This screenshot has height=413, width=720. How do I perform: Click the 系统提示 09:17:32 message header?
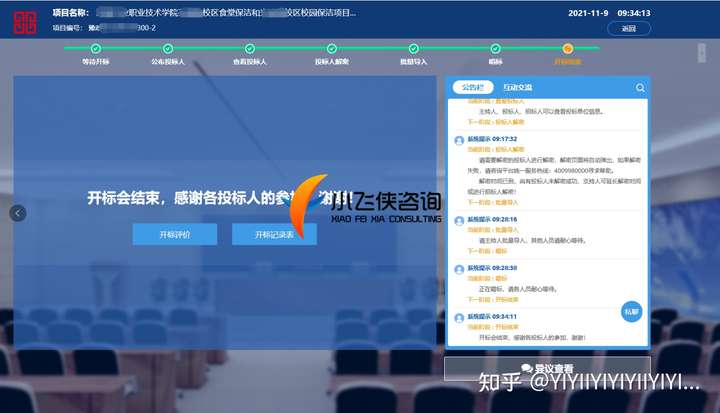tap(492, 139)
